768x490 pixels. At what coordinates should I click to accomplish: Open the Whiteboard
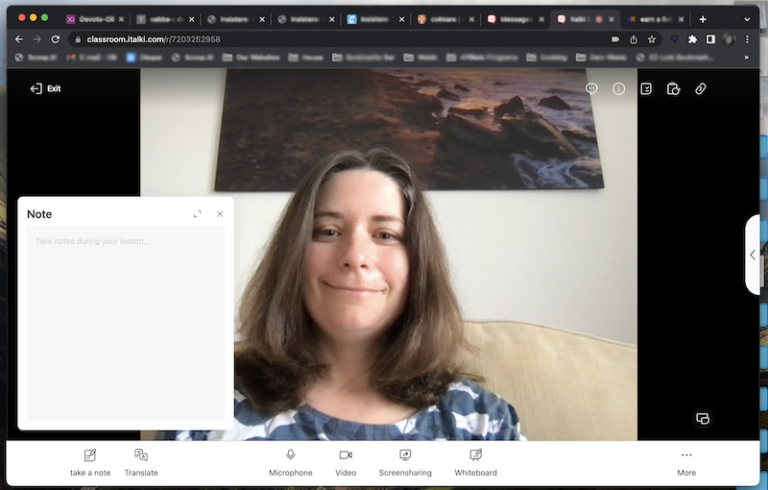pos(475,456)
